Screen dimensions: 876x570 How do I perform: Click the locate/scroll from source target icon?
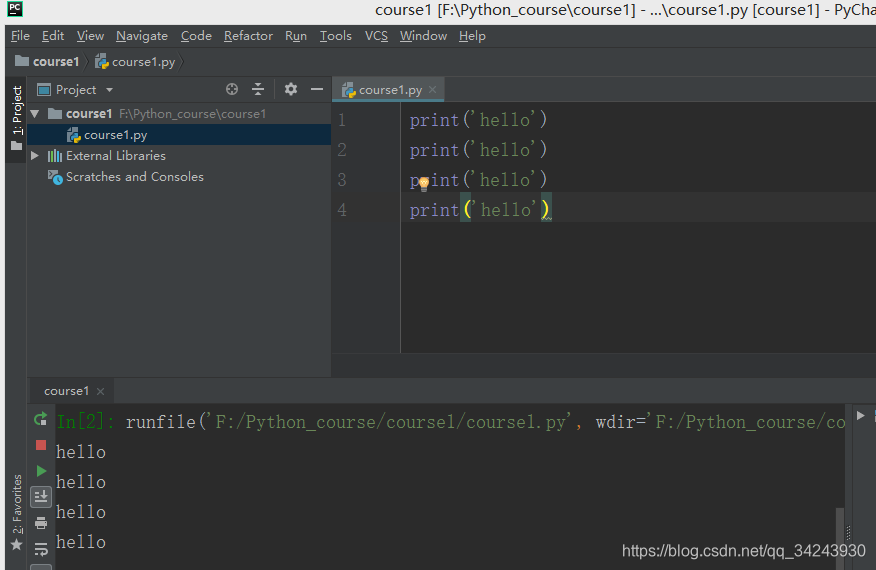[x=232, y=89]
